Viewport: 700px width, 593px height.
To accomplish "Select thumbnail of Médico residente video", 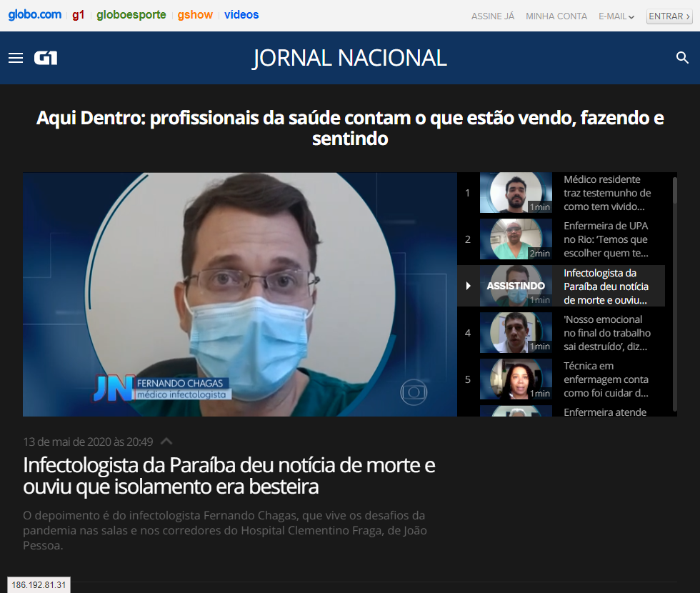I will click(x=516, y=192).
